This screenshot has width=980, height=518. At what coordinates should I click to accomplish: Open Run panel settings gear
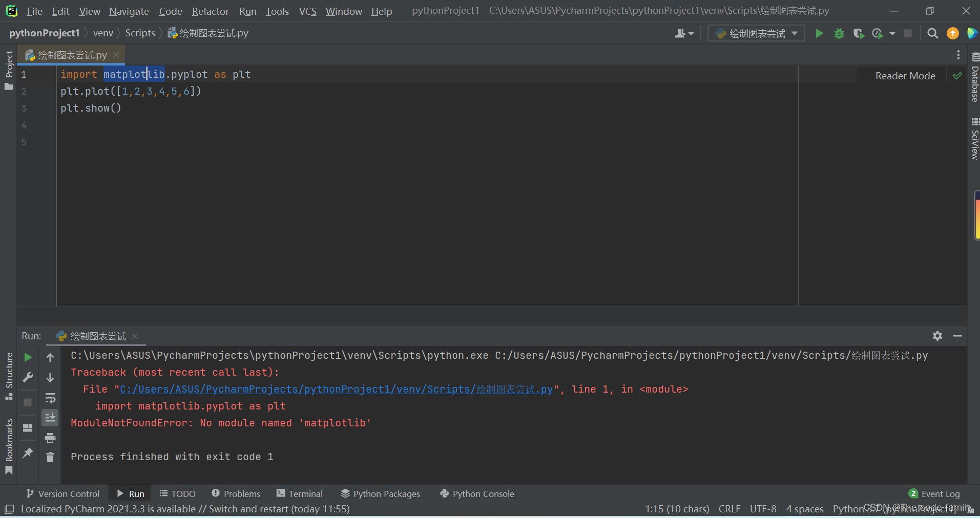937,336
